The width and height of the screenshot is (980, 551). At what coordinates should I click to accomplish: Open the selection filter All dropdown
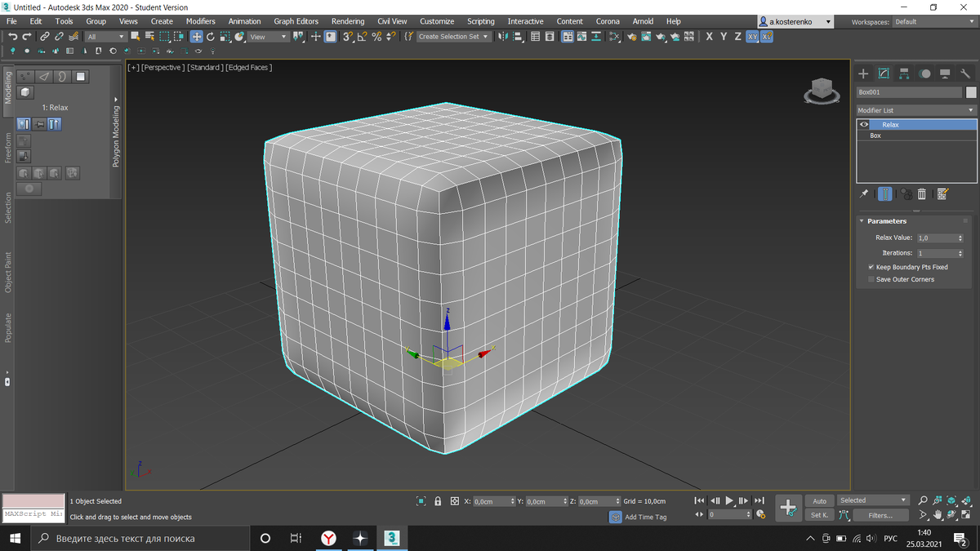[105, 37]
